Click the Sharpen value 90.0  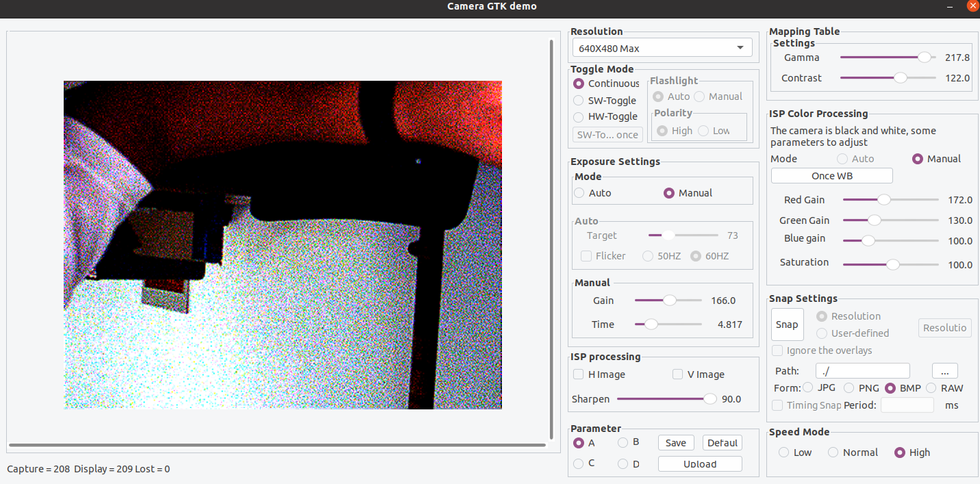click(731, 399)
